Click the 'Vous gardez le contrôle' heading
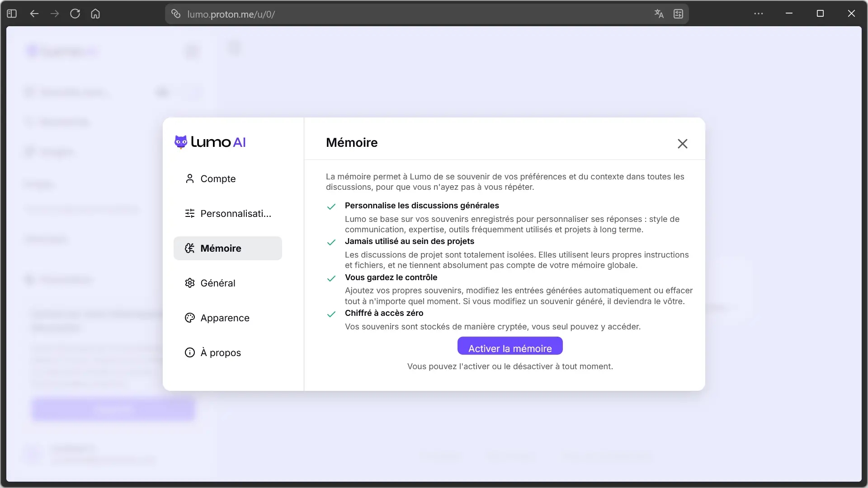868x488 pixels. pos(391,277)
